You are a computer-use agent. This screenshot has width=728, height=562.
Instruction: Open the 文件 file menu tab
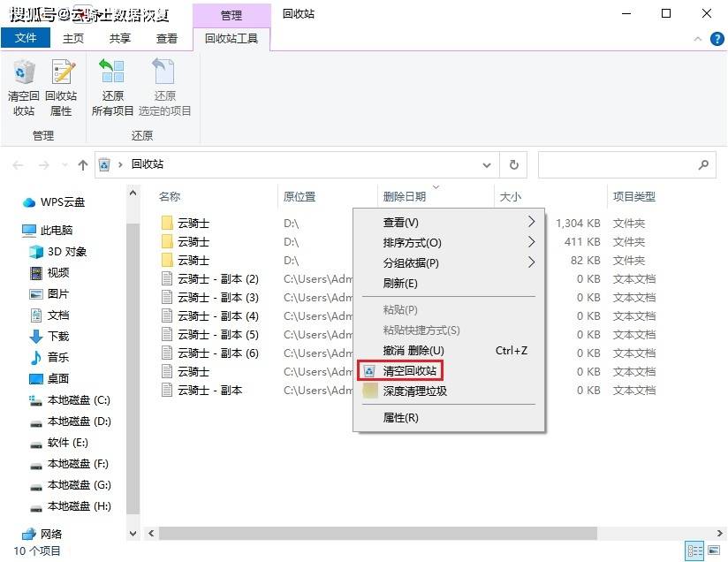26,38
